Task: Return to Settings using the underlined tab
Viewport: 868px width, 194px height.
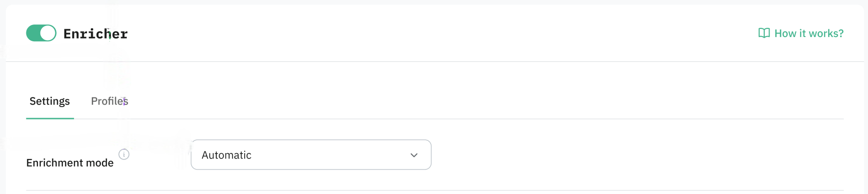Action: [50, 101]
